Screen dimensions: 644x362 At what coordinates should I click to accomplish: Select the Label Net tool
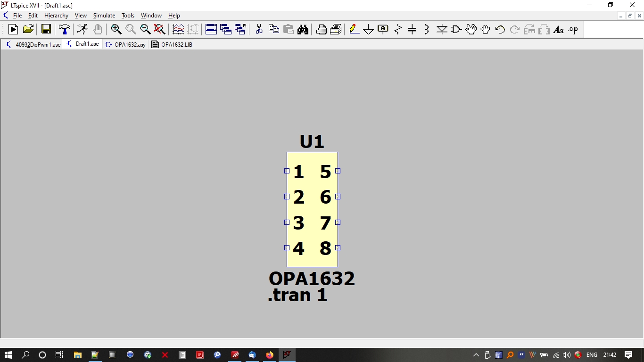[x=383, y=30]
